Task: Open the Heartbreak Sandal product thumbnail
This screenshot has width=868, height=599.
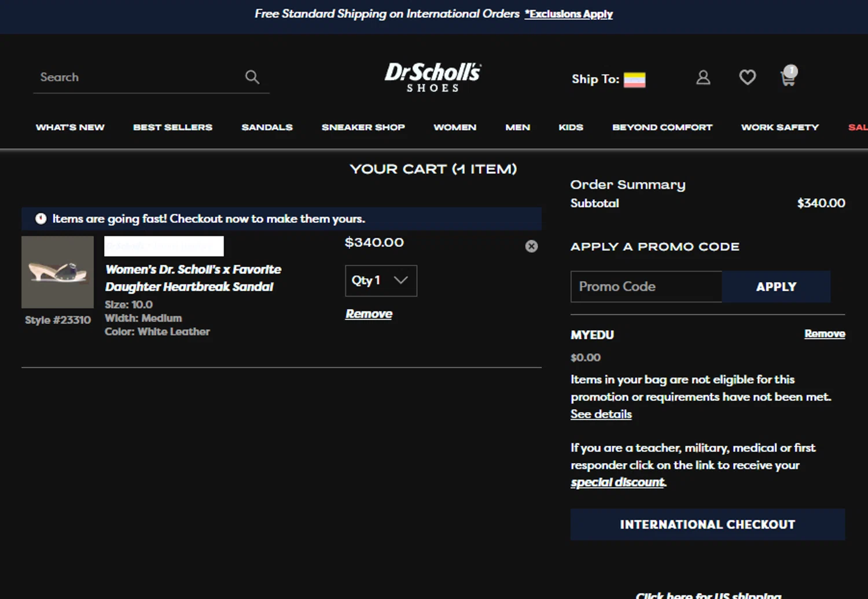Action: click(x=57, y=272)
